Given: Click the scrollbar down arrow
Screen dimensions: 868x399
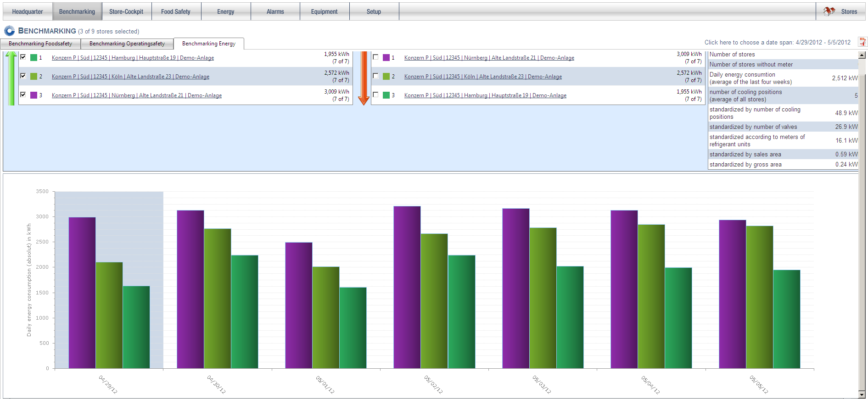Looking at the screenshot, I should [x=862, y=394].
